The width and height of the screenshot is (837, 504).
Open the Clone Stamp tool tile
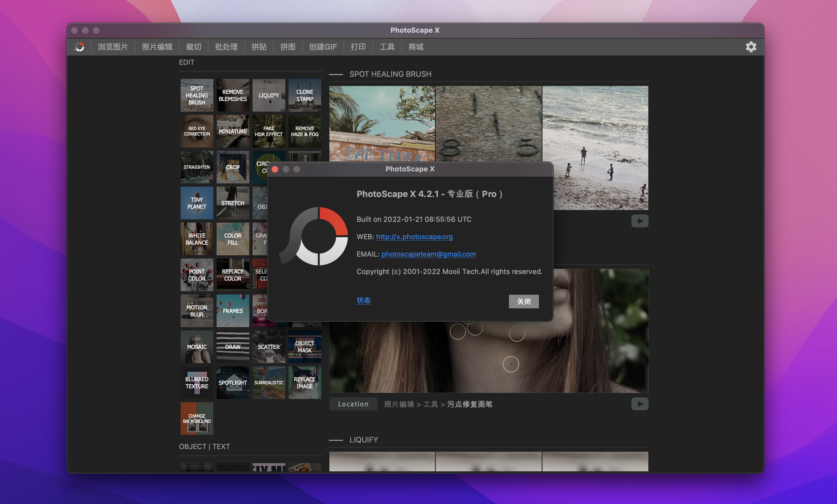(x=304, y=95)
